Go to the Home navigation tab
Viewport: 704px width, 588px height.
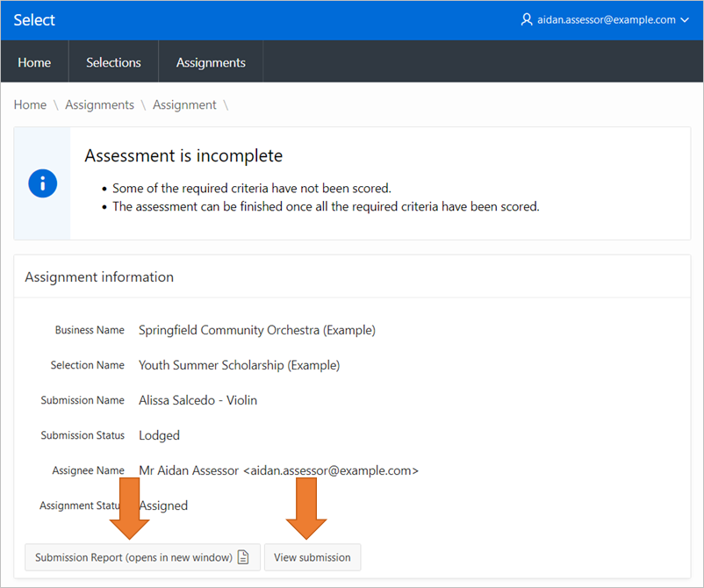point(34,62)
